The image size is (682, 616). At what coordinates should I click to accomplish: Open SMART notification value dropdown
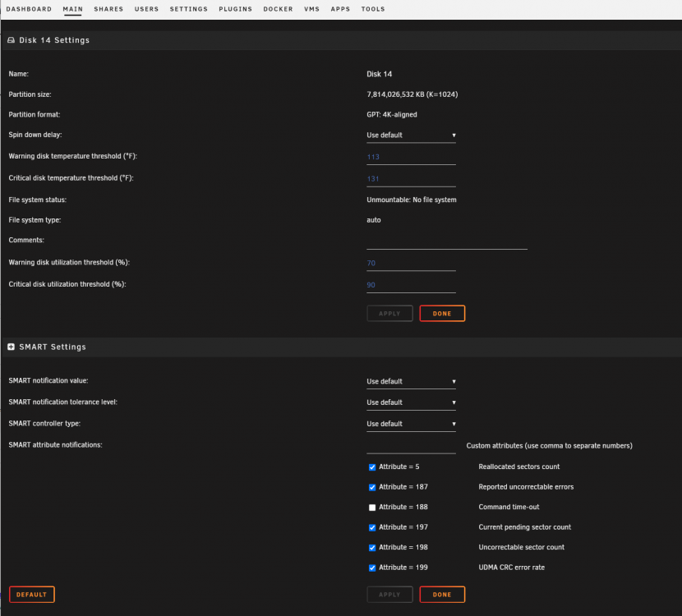click(x=411, y=381)
